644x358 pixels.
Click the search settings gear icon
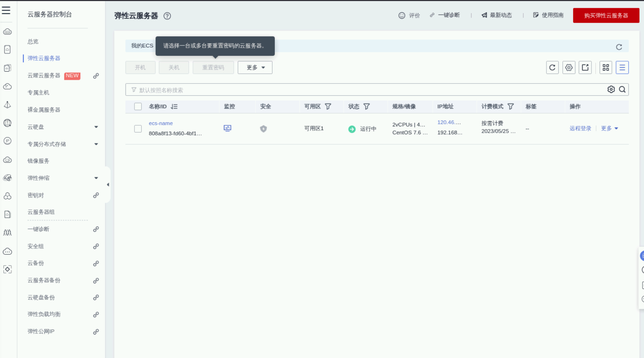pos(611,89)
